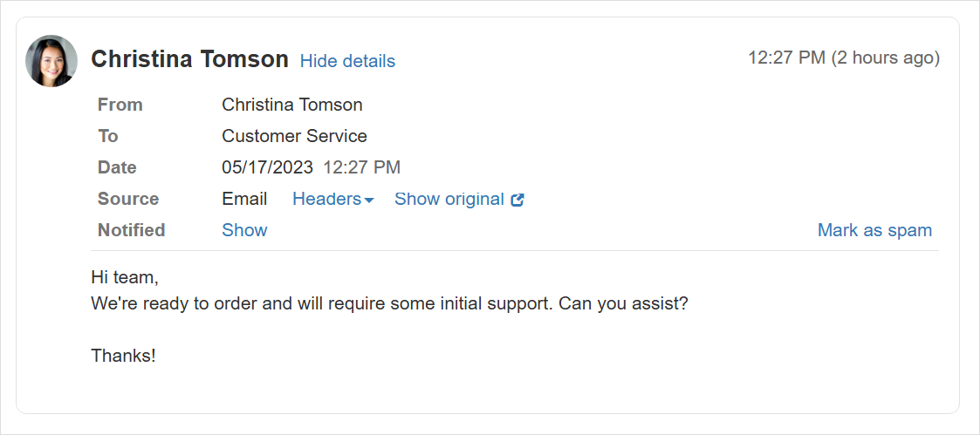Click the Customer Service recipient
The width and height of the screenshot is (980, 435).
[x=294, y=136]
